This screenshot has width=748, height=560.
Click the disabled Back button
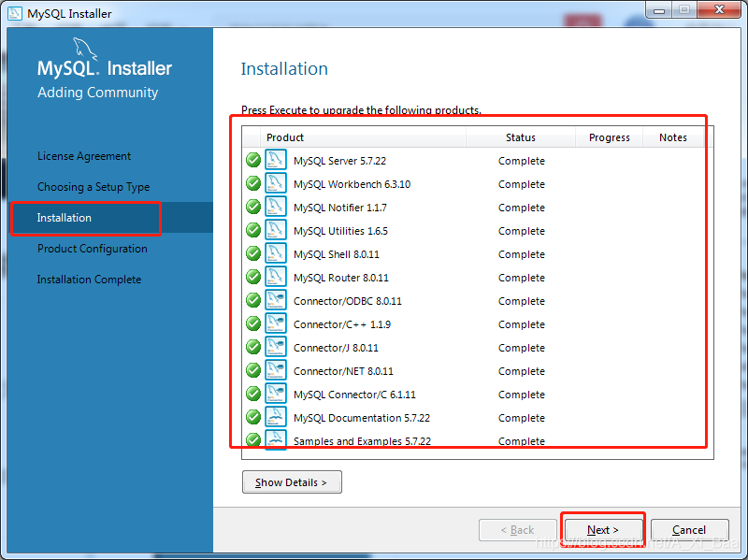point(518,530)
